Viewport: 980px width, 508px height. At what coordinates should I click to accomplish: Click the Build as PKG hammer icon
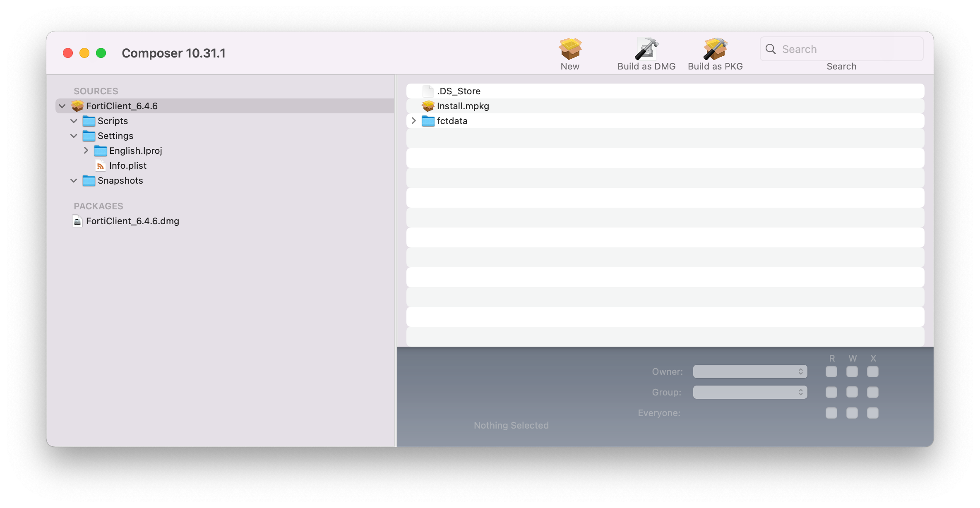pyautogui.click(x=715, y=48)
